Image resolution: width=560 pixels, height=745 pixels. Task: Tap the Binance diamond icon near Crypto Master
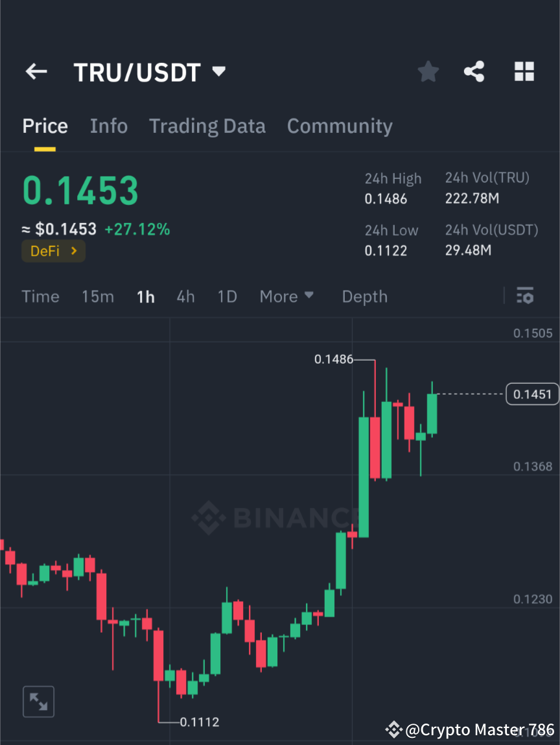(394, 730)
